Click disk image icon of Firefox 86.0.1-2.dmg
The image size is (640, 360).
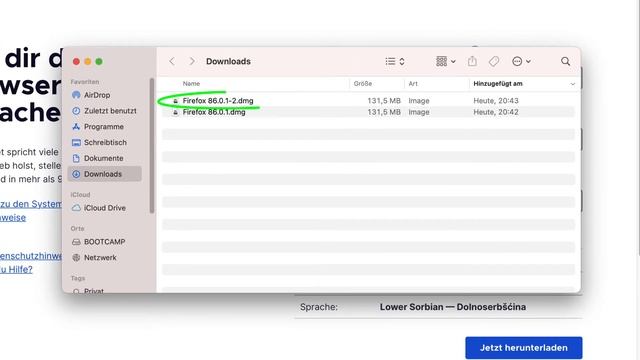176,100
